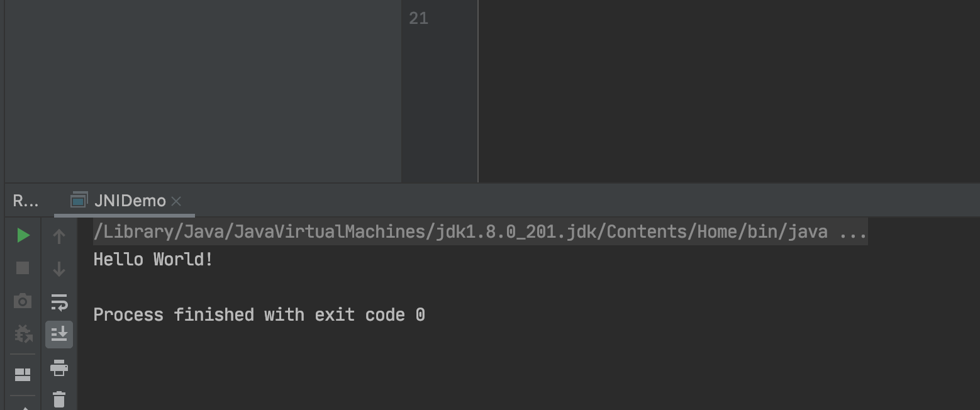Take a thread dump using camera icon
The width and height of the screenshot is (980, 410).
(23, 301)
